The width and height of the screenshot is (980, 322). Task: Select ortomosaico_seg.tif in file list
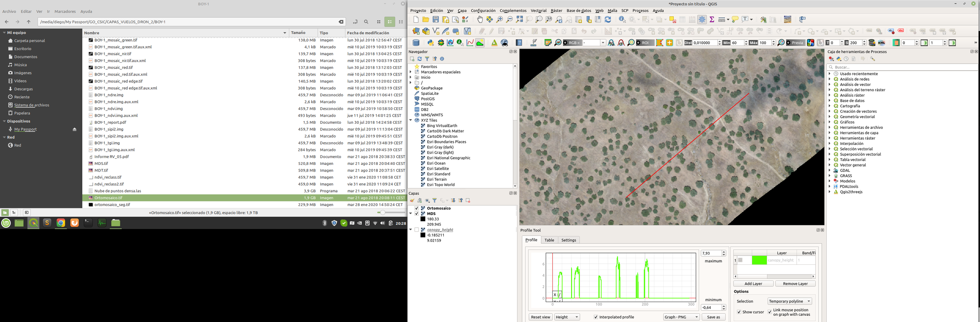click(112, 204)
